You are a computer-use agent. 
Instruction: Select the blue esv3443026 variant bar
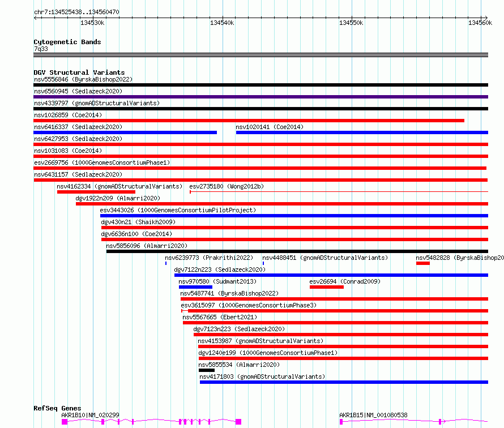click(294, 216)
